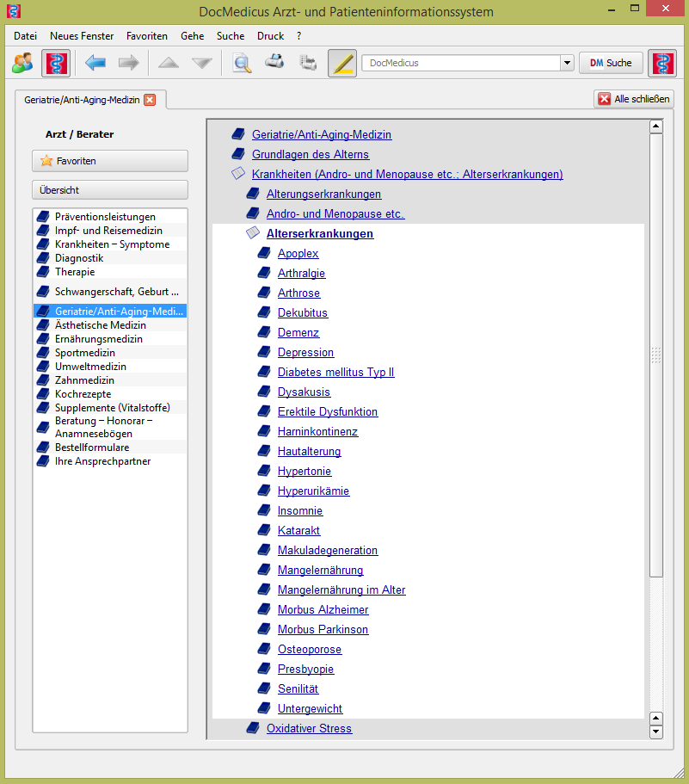
Task: Select Supplemente (Vitalstoffe) in sidebar
Action: click(x=110, y=408)
